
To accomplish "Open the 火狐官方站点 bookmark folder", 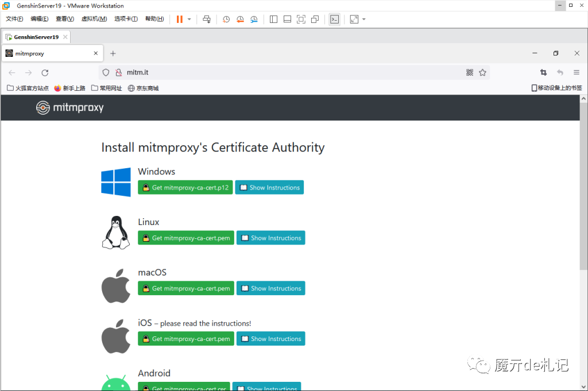I will [x=28, y=88].
